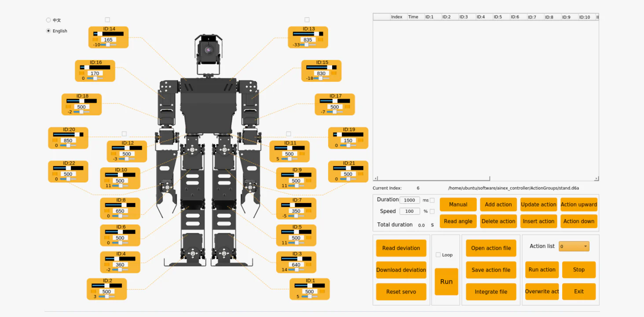
Task: Click the Duration input field
Action: click(409, 200)
